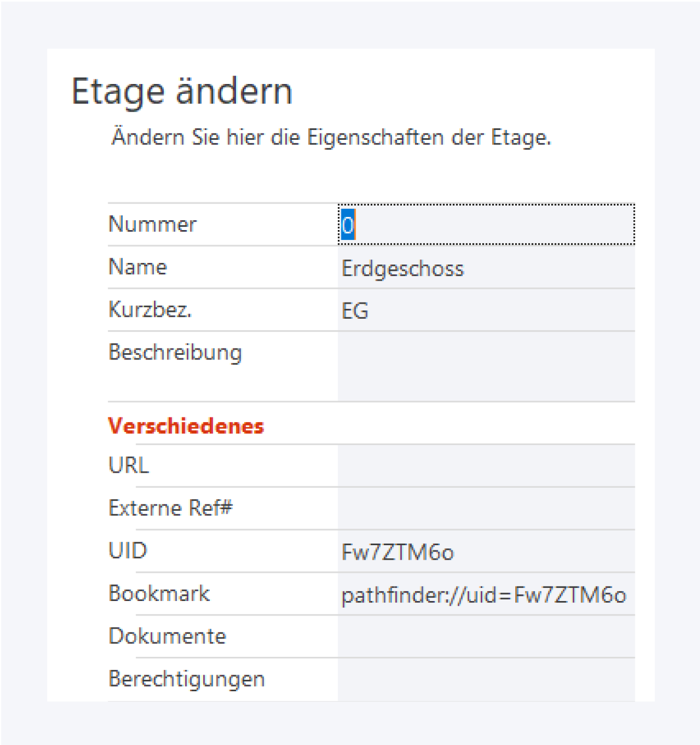Click the Bookmark label text
Viewport: 700px width, 745px height.
[x=159, y=594]
